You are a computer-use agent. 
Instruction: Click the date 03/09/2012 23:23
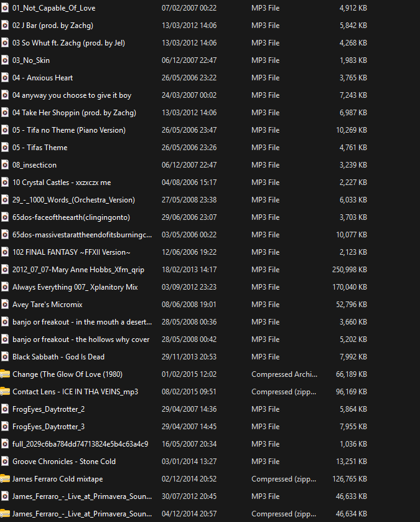coord(189,287)
